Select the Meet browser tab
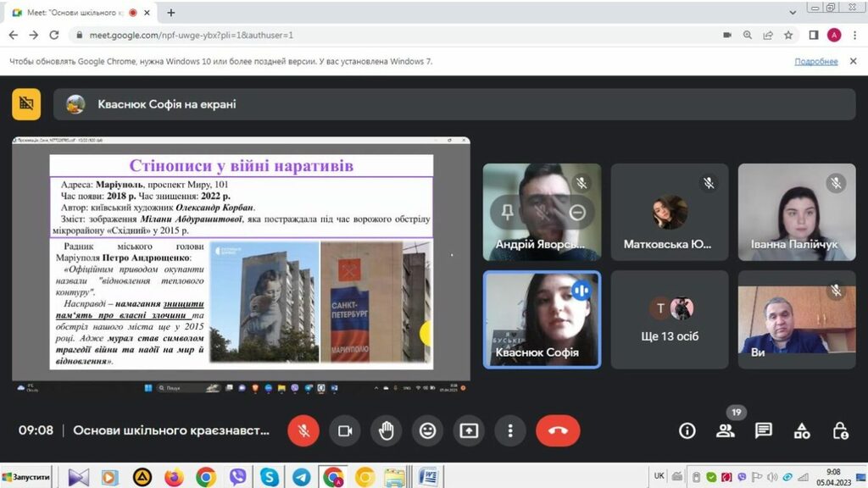The width and height of the screenshot is (868, 488). click(81, 13)
